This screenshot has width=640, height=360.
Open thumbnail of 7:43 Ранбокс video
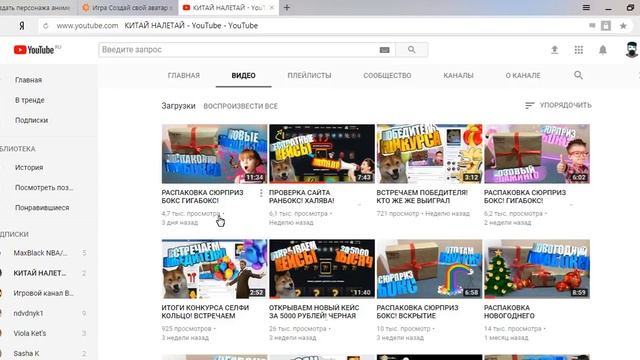click(x=322, y=154)
